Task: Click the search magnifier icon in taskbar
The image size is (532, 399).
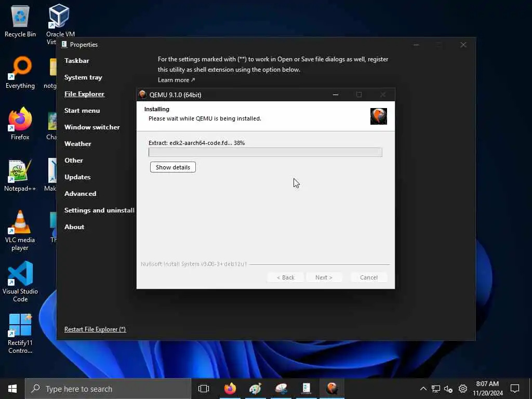Action: [35, 389]
